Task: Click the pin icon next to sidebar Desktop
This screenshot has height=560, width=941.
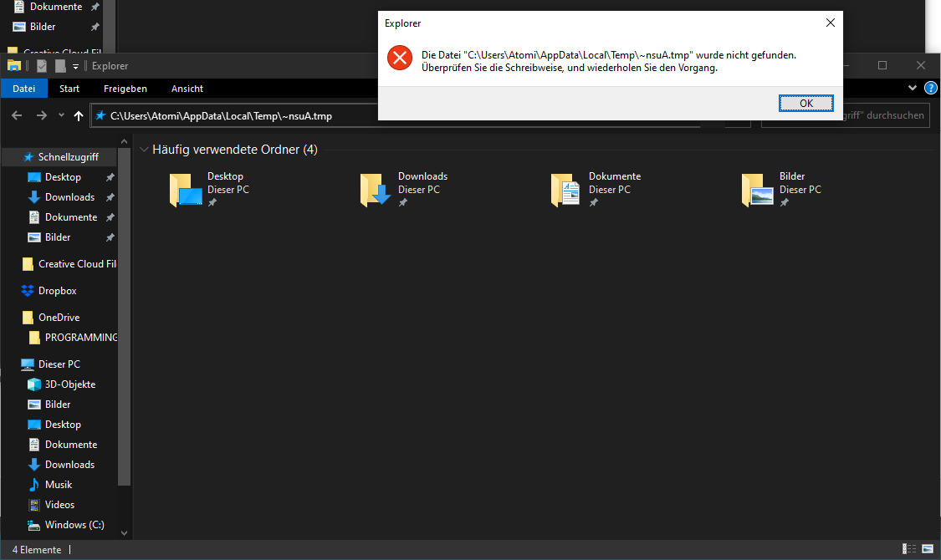Action: [x=110, y=177]
